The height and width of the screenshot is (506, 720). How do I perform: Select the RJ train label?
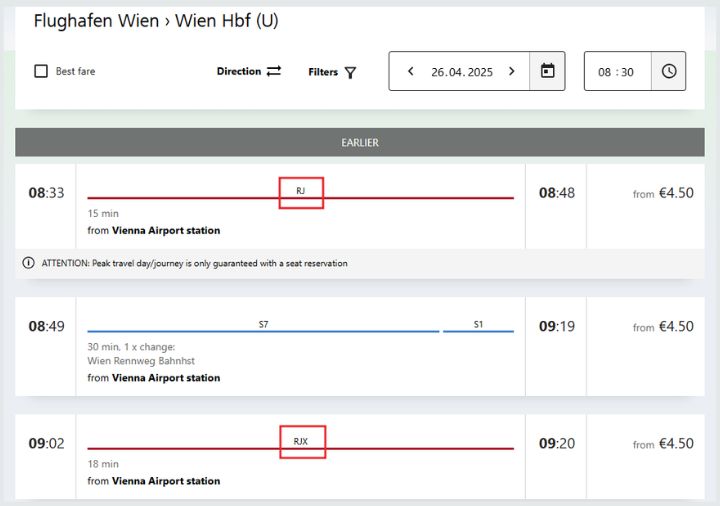[x=301, y=191]
